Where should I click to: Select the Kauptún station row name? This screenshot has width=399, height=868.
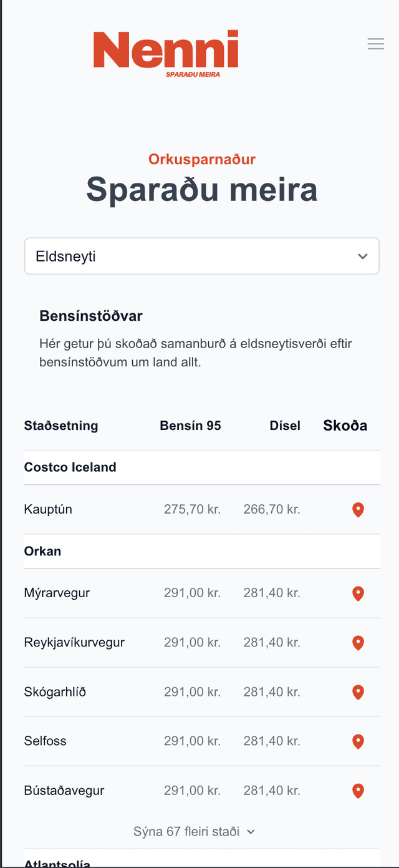48,509
